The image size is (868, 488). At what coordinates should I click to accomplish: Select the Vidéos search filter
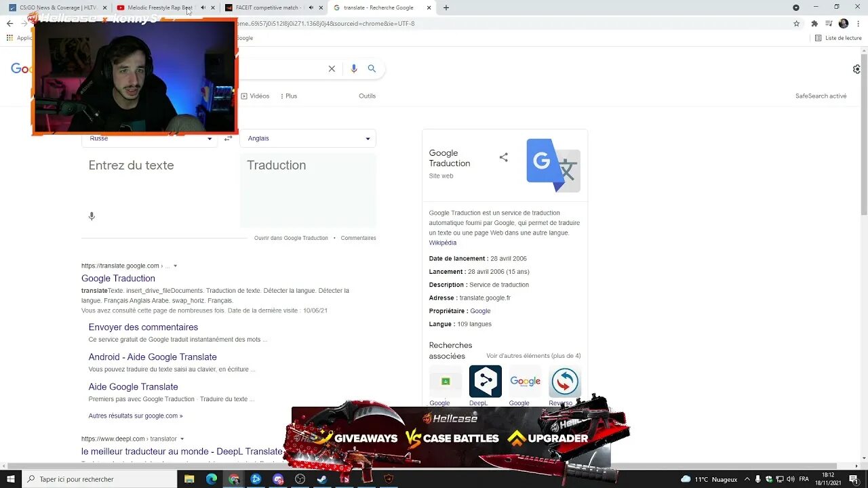coord(255,96)
